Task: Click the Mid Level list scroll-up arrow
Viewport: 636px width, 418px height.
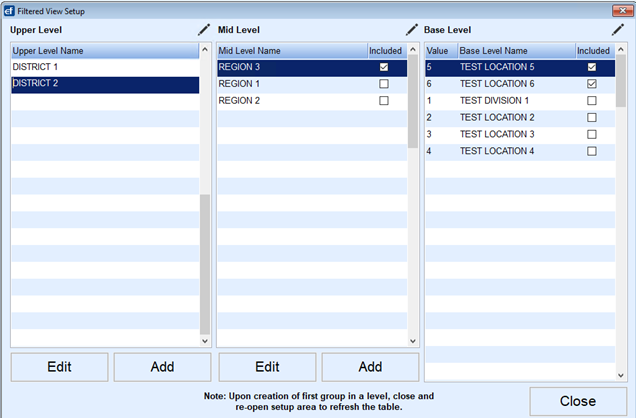Action: coord(413,50)
